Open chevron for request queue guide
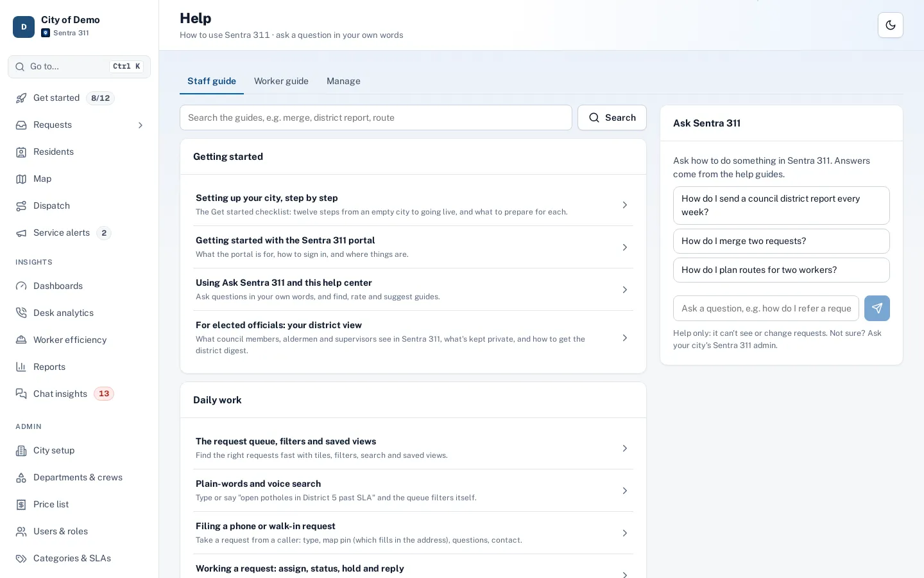 (625, 448)
